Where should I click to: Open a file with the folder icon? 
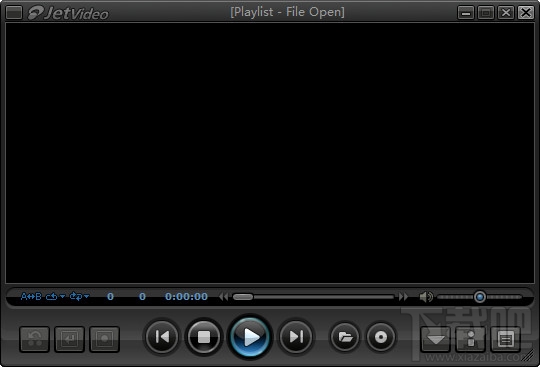(x=345, y=337)
